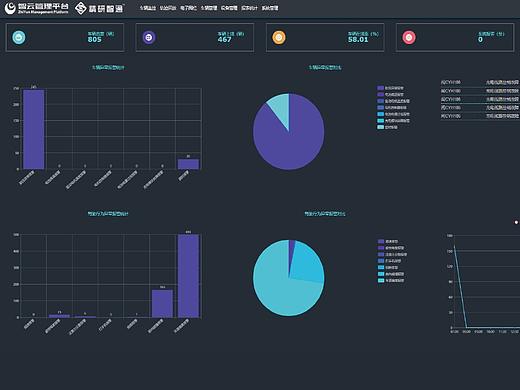Toggle the second legend entry of the lower pie chart

pos(391,248)
